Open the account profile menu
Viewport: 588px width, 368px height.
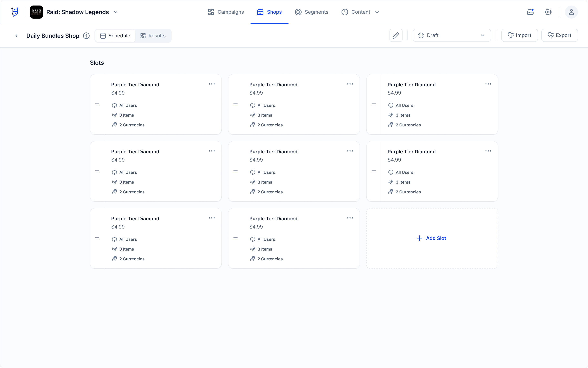pyautogui.click(x=571, y=12)
